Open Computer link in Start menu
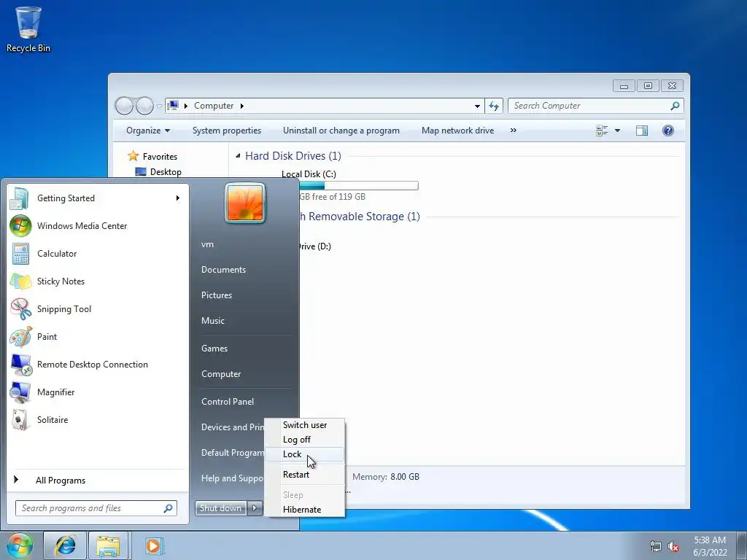This screenshot has height=560, width=747. [221, 374]
